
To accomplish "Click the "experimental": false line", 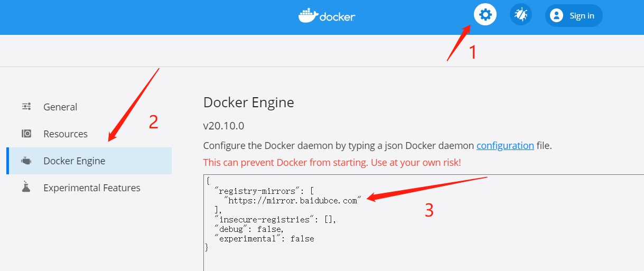I will click(265, 239).
